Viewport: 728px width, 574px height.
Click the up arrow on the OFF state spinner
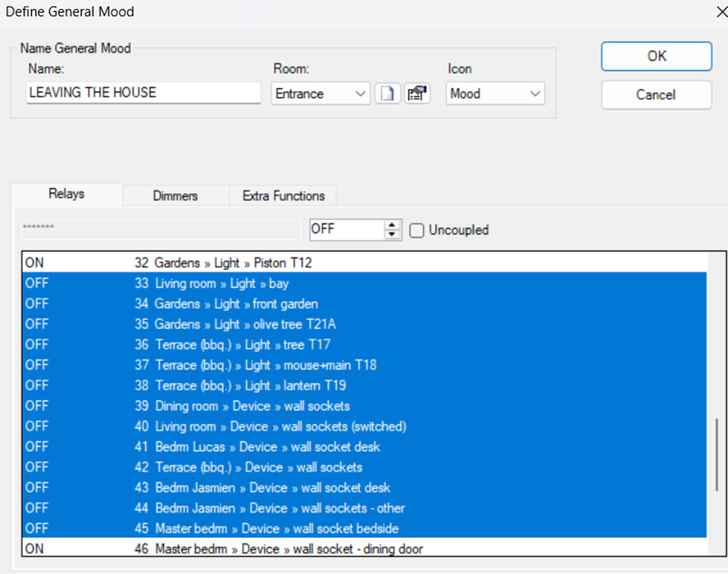[392, 225]
